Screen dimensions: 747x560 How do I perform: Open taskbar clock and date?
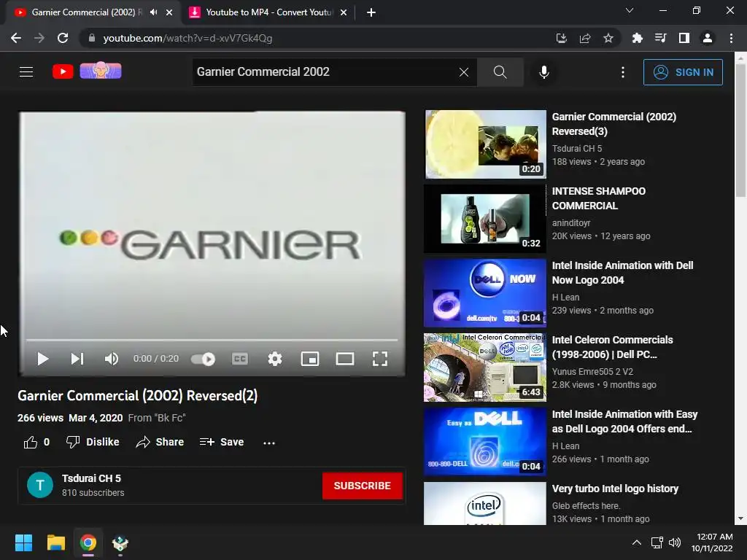click(712, 542)
